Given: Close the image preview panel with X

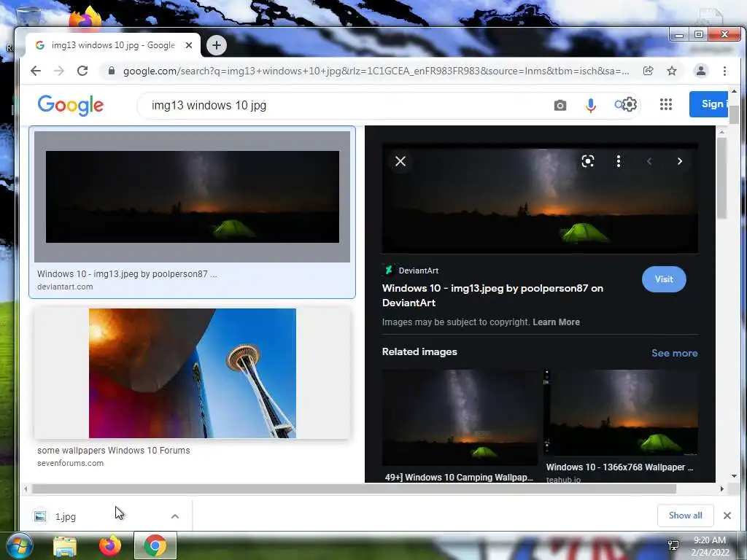Looking at the screenshot, I should point(400,161).
